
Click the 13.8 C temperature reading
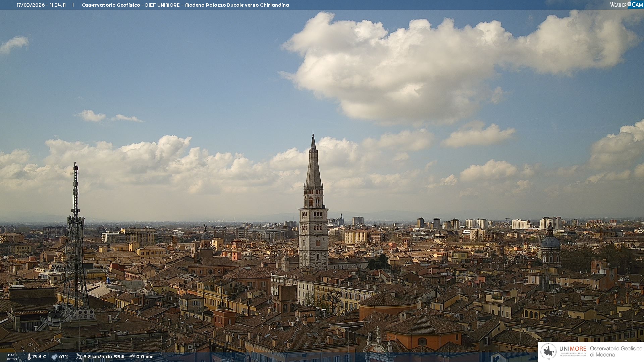click(x=39, y=357)
